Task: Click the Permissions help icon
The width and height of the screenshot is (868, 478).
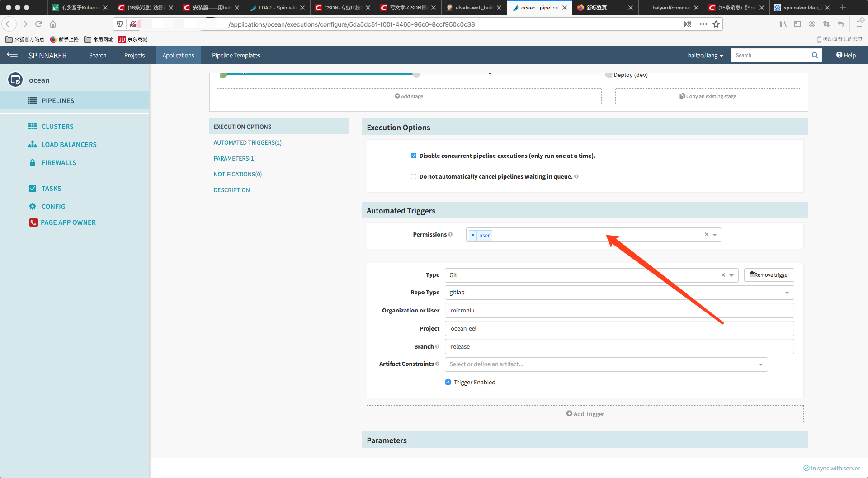Action: [x=450, y=234]
